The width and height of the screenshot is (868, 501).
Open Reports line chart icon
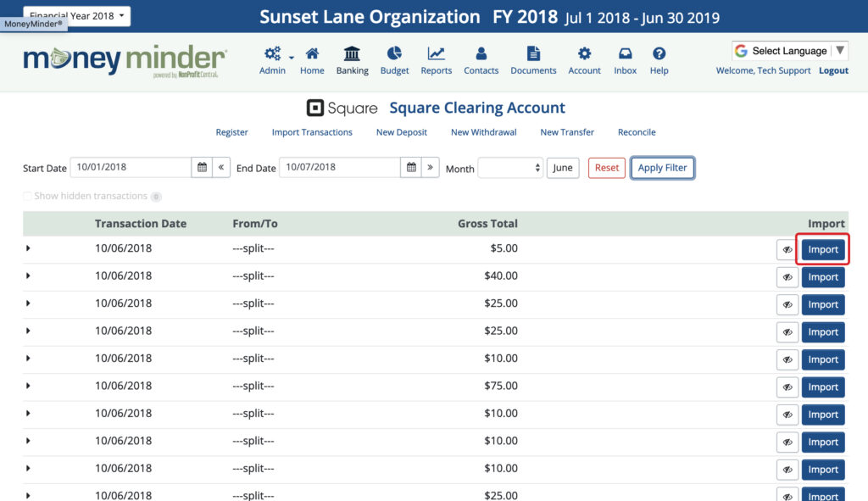(x=437, y=53)
